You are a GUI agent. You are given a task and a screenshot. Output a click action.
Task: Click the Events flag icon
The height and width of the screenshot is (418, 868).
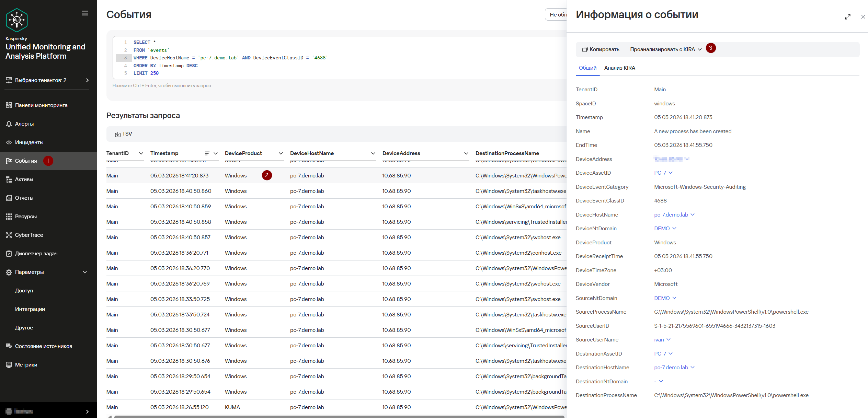[9, 161]
